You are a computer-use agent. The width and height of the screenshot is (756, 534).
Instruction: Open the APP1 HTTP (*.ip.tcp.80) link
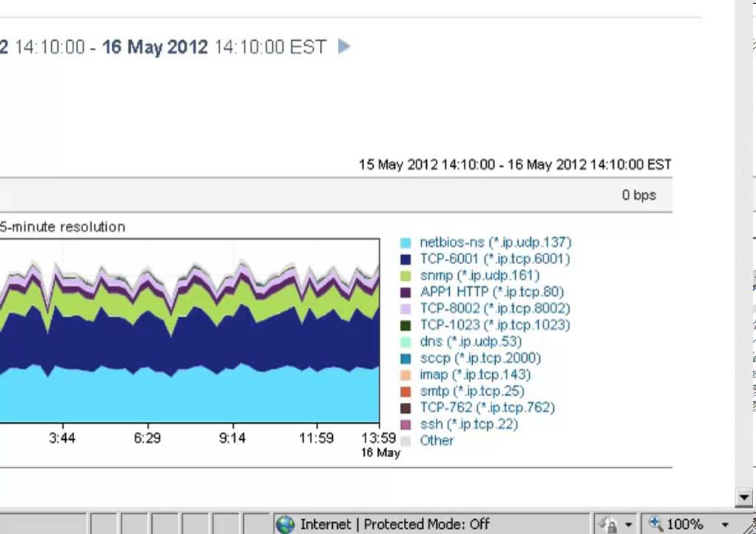(x=491, y=291)
